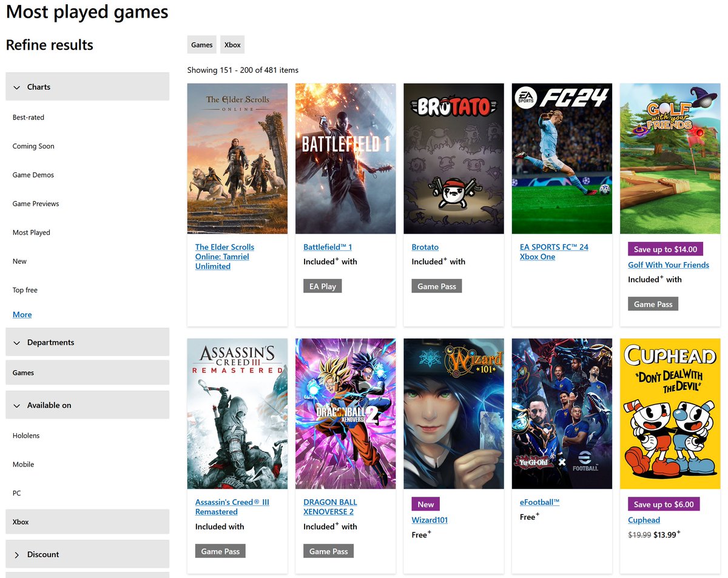
Task: Open Golf With Your Friends title link
Action: point(669,265)
